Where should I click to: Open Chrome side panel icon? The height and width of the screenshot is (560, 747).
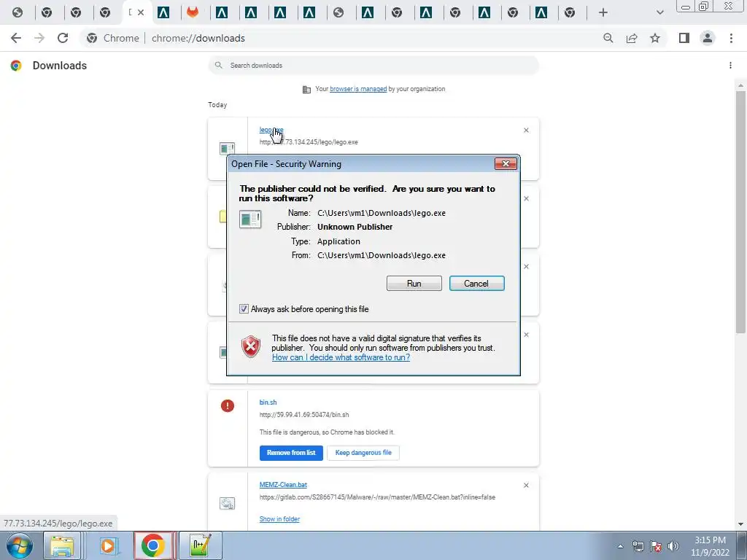coord(684,38)
